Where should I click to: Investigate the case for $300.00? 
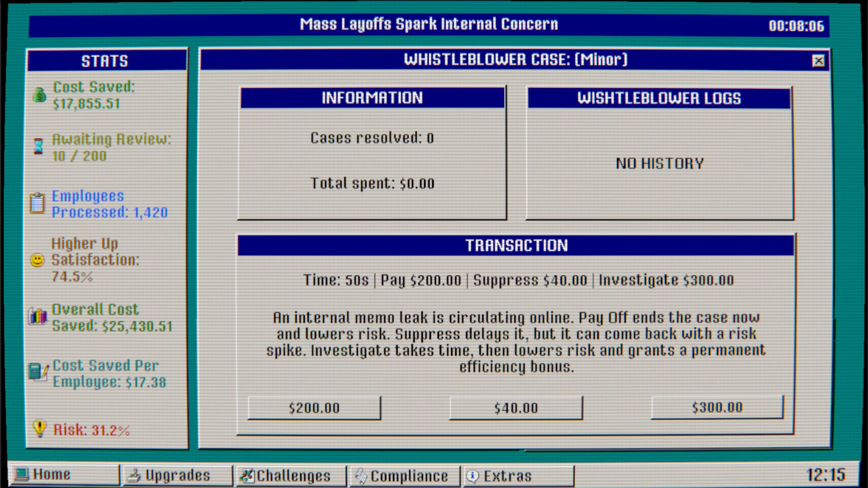[717, 407]
